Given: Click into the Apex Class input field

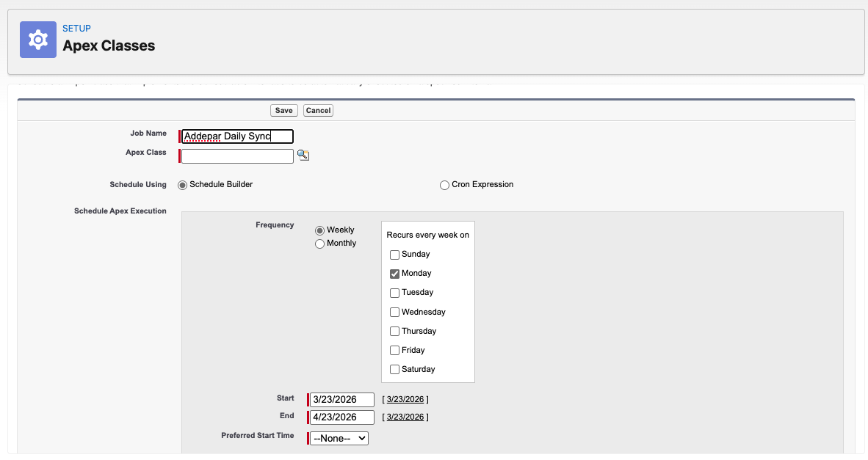Looking at the screenshot, I should (237, 156).
